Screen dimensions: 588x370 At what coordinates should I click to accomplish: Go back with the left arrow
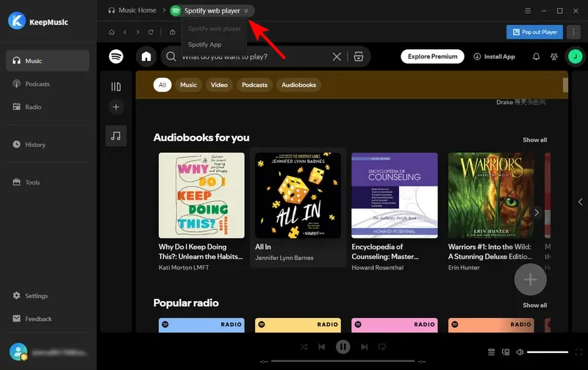[125, 32]
